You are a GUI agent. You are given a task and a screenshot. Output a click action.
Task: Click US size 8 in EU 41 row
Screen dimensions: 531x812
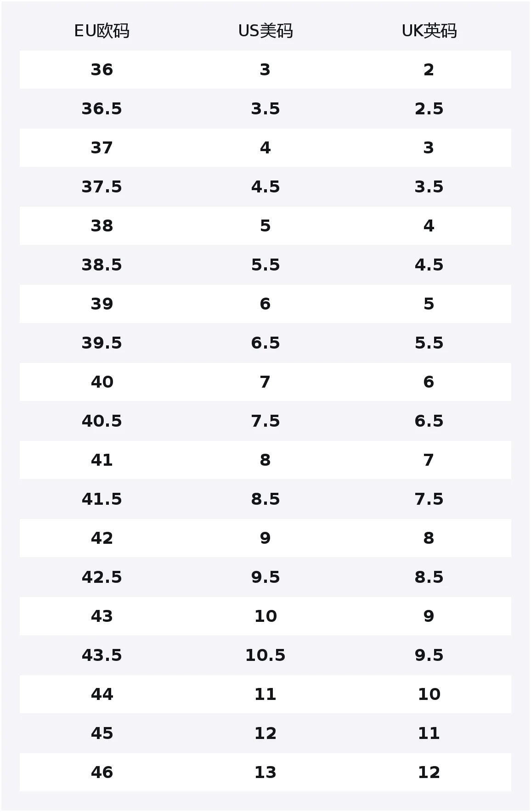pyautogui.click(x=265, y=460)
